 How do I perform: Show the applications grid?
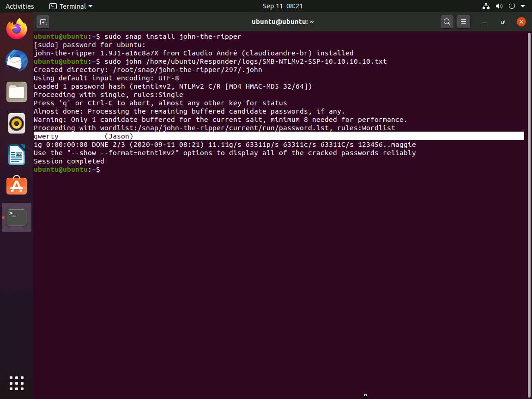[17, 383]
